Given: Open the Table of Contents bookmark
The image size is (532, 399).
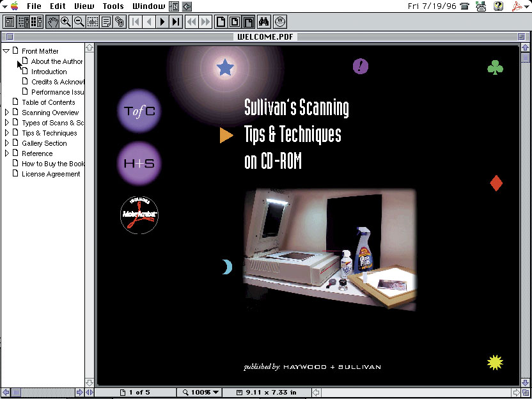Looking at the screenshot, I should tap(49, 102).
